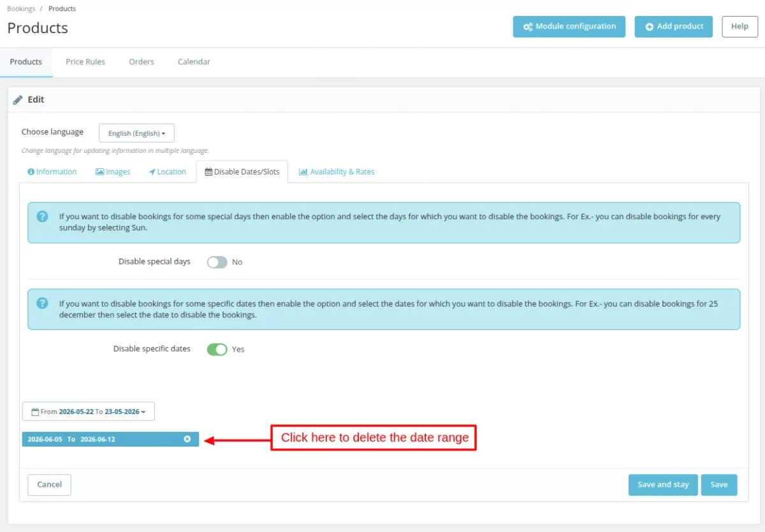Click the picture icon on Images tab

pyautogui.click(x=99, y=172)
